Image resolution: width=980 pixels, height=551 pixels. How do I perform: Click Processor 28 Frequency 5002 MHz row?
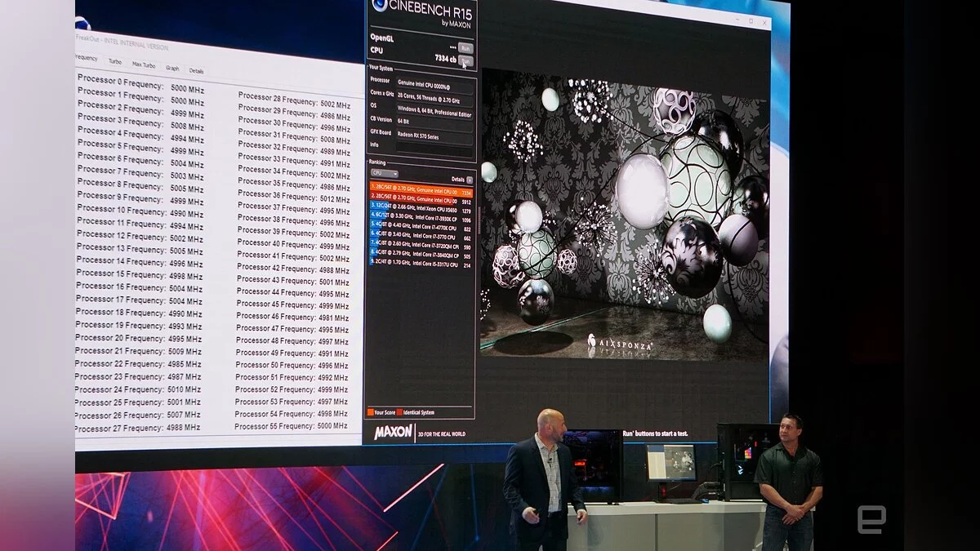click(294, 102)
